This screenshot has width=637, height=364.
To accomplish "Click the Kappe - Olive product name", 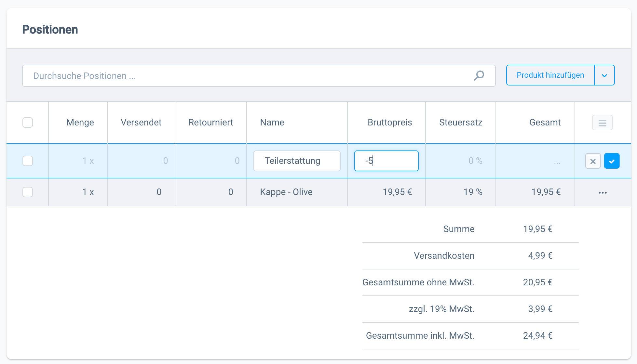I will click(286, 192).
